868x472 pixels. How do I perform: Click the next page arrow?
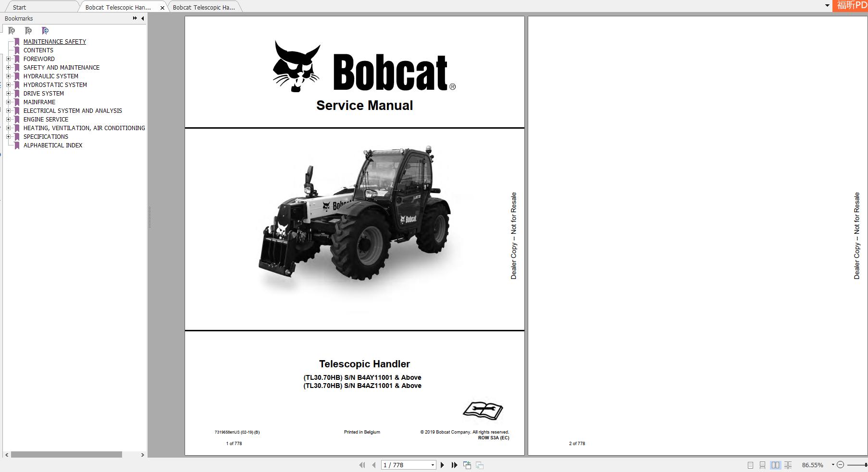pos(443,464)
